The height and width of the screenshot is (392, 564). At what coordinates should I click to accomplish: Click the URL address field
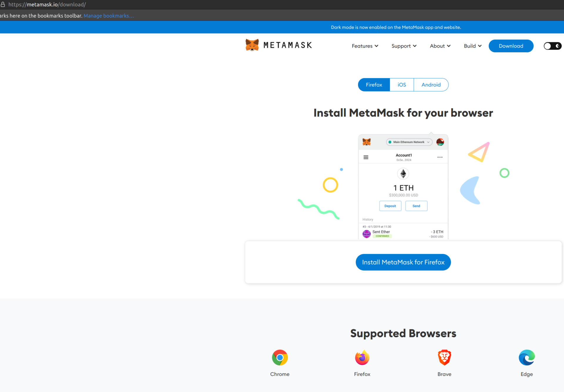tap(47, 4)
